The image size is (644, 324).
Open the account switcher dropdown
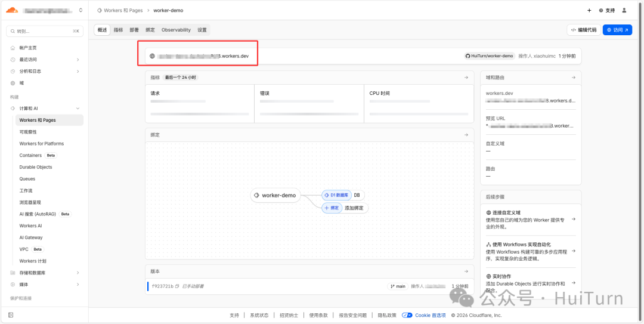click(x=80, y=10)
